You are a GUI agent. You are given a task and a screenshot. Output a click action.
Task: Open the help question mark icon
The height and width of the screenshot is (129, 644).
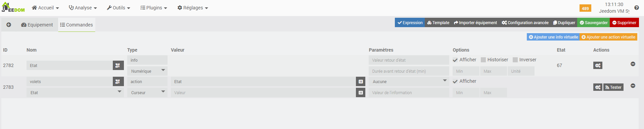click(637, 8)
